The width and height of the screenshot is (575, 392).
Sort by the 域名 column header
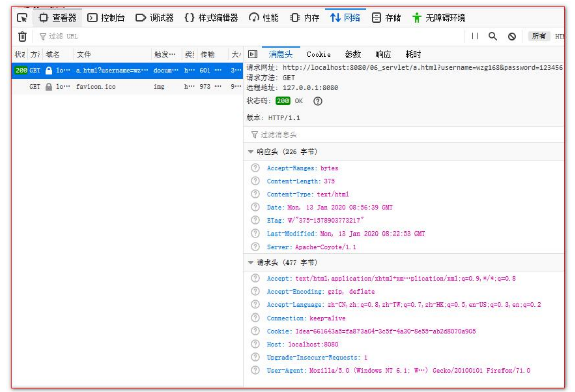point(58,54)
